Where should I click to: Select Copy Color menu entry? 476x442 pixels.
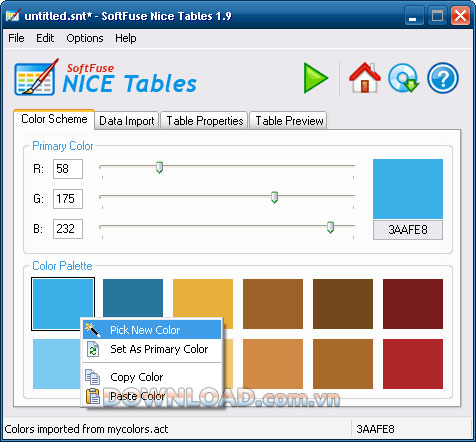click(152, 377)
